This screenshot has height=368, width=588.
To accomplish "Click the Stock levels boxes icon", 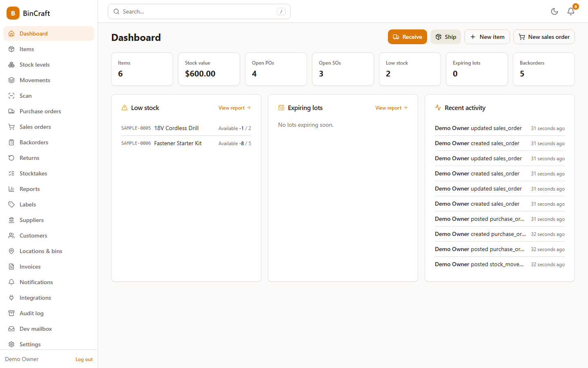I will [x=11, y=65].
